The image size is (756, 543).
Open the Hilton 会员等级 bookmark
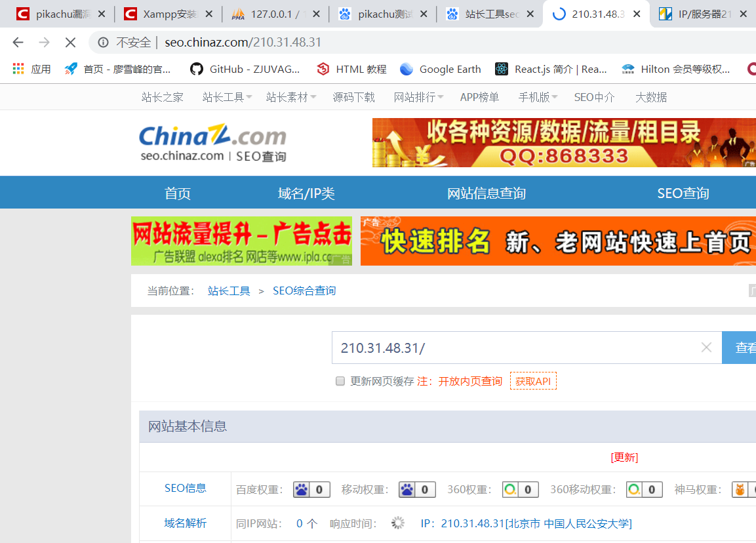click(x=676, y=69)
